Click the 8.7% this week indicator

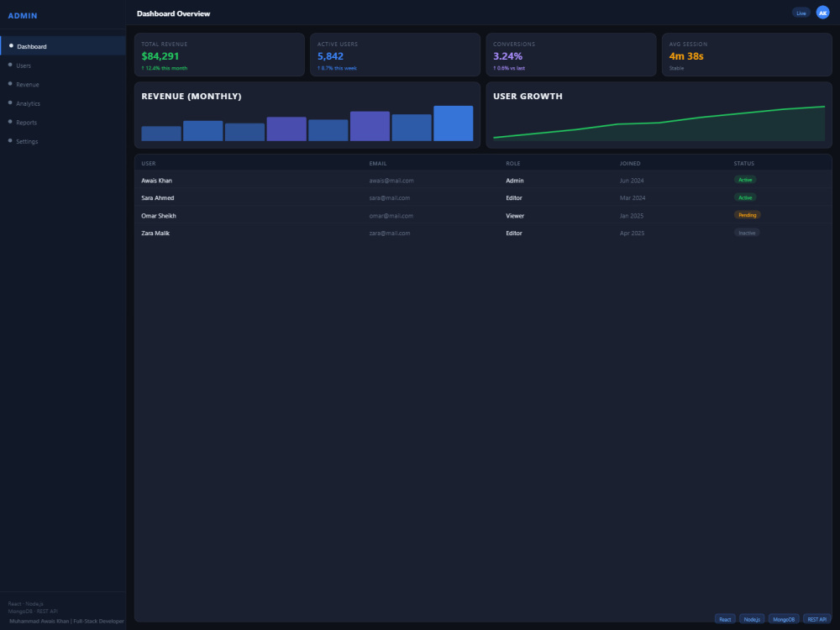[x=337, y=68]
